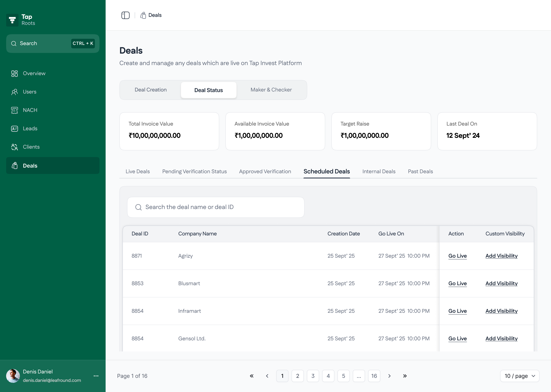Switch to the Internal Deals tab
Image resolution: width=551 pixels, height=392 pixels.
(x=379, y=171)
